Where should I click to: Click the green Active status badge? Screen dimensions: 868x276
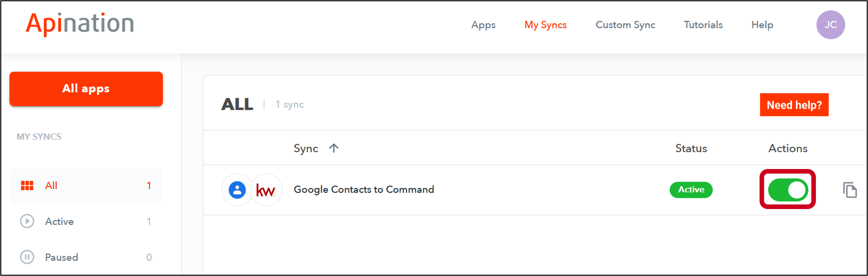[691, 190]
